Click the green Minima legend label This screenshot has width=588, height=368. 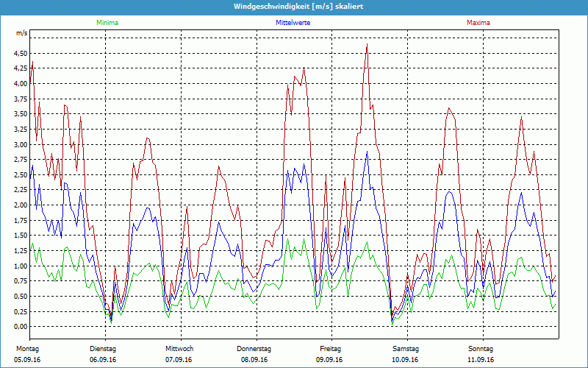click(x=107, y=23)
